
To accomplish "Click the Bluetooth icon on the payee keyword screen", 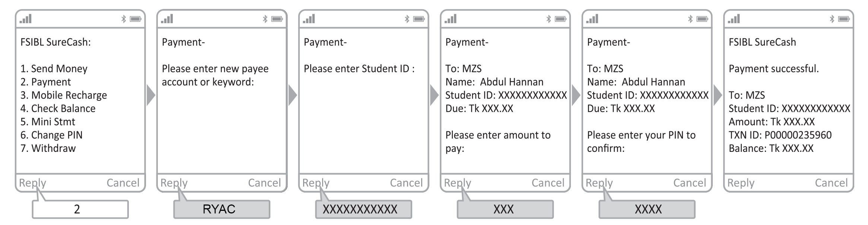I will click(x=265, y=19).
